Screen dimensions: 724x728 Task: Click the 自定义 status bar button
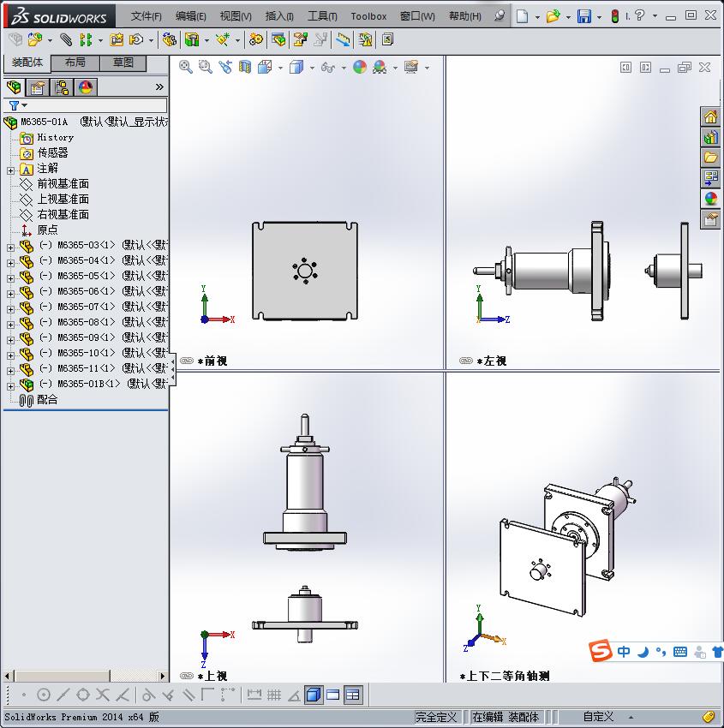[598, 716]
